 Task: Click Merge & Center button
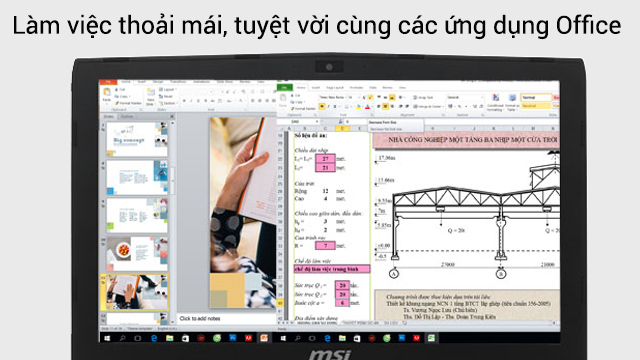[428, 107]
